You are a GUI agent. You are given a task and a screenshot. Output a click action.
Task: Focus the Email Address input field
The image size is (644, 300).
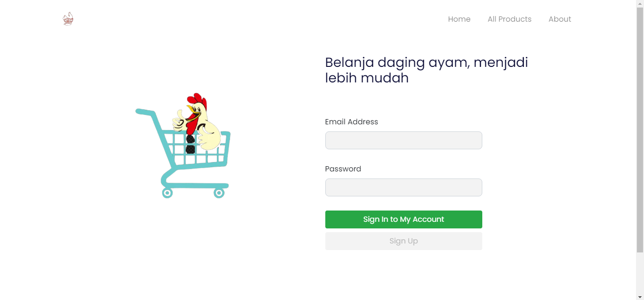[x=404, y=140]
